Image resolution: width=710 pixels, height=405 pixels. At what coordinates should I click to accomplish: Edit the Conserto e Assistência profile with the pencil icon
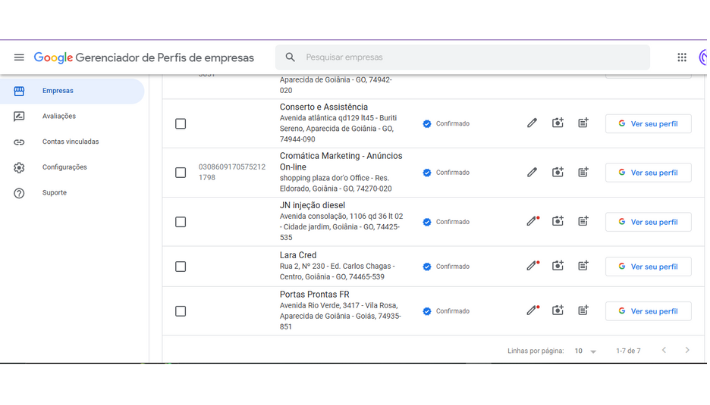532,123
